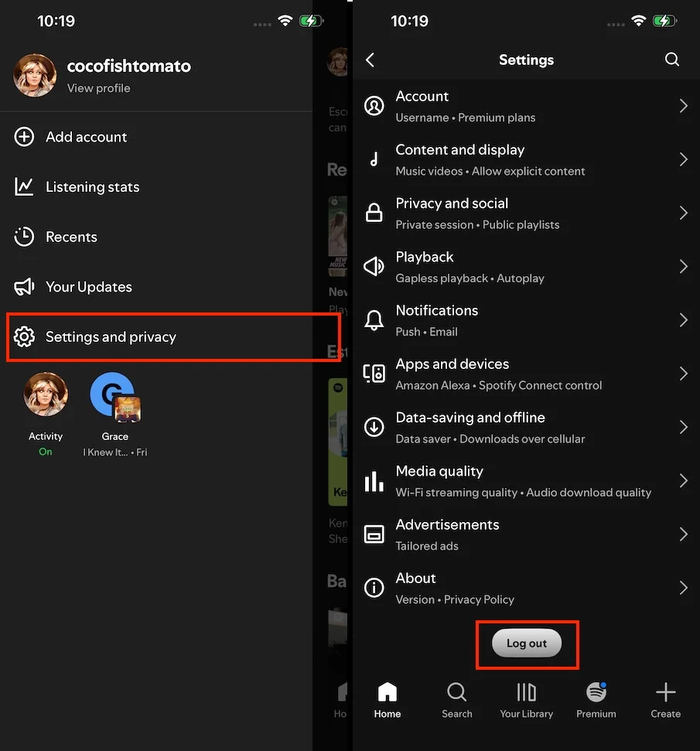Open the Premium tab
The image size is (700, 751).
click(x=596, y=700)
